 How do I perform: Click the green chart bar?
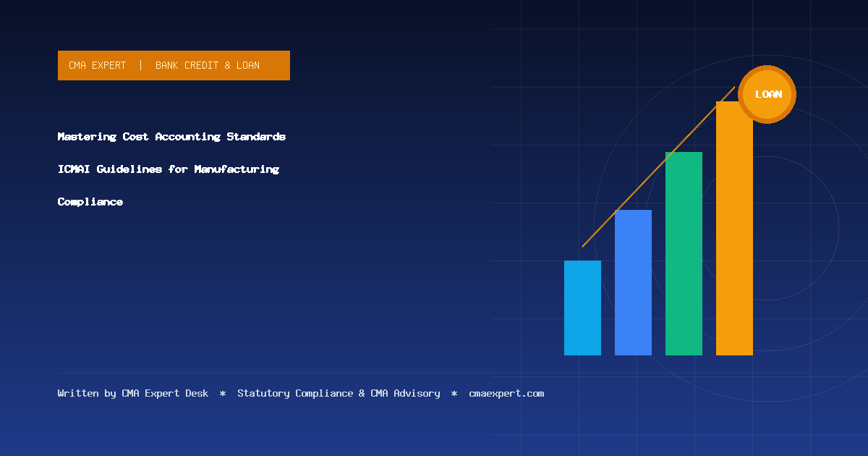684,253
